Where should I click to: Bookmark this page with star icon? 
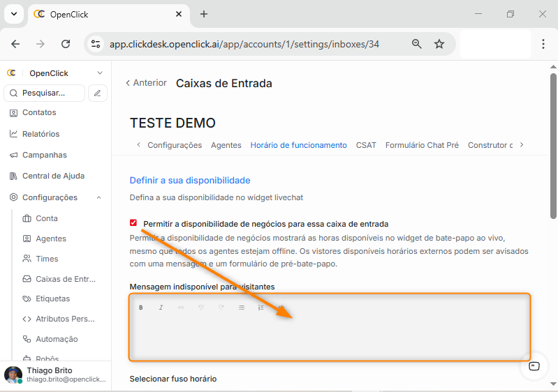coord(439,44)
